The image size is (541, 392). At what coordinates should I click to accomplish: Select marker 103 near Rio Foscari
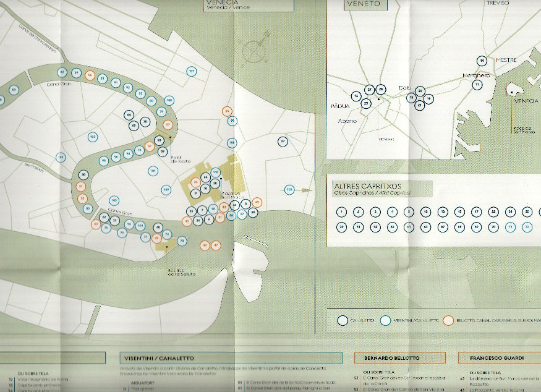click(61, 157)
